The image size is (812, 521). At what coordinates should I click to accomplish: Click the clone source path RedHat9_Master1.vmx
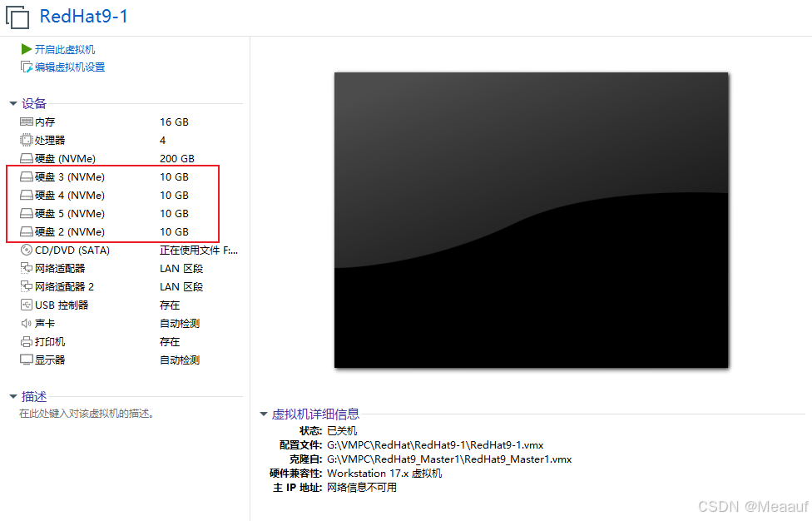point(449,459)
